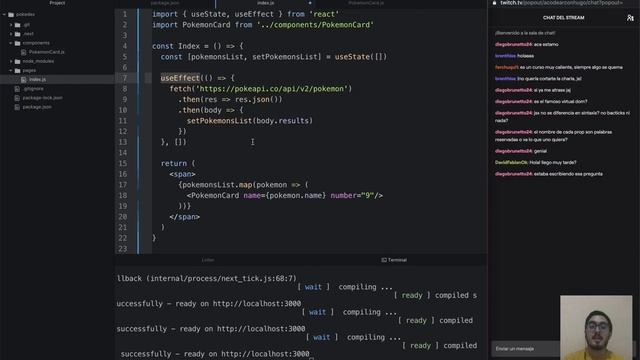Switch to the index.js editor tab
Viewport: 640px width, 360px height.
point(266,3)
